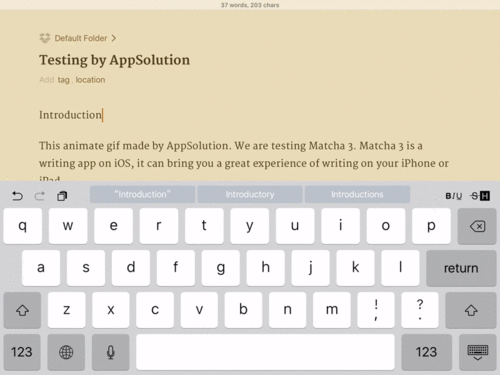The image size is (500, 375).
Task: Switch to numbers with left 123 key
Action: (x=22, y=352)
